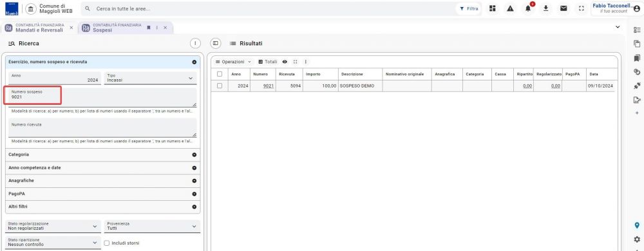
Task: Open the mail envelope icon
Action: pos(563,8)
